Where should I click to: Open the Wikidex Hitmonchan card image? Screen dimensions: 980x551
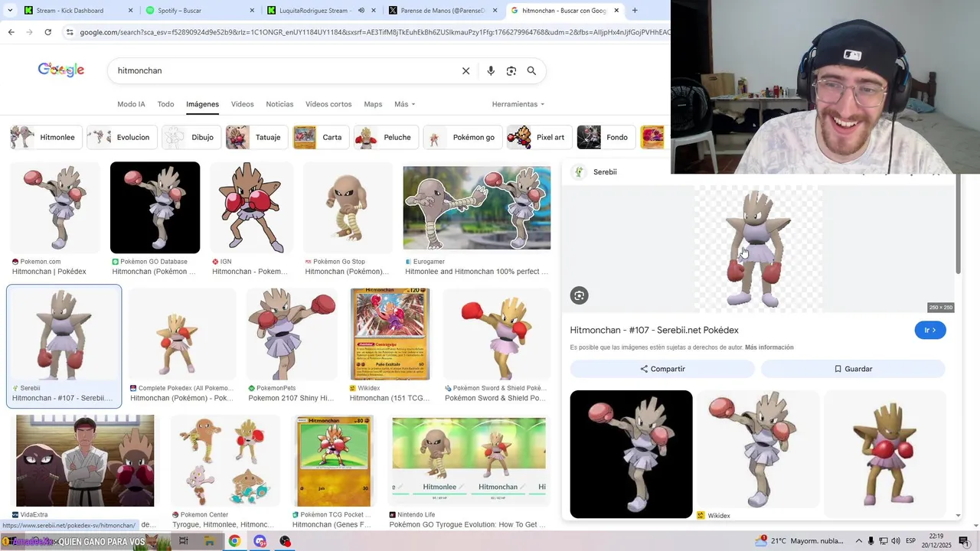(390, 334)
